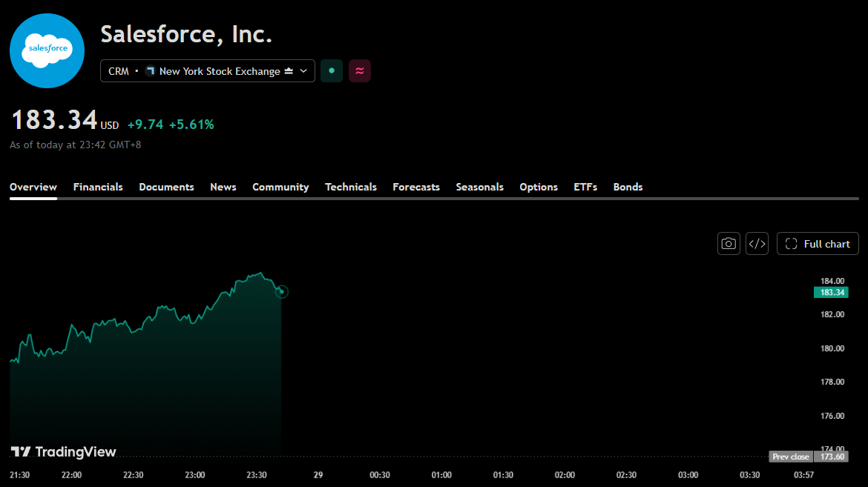
Task: Select the Options tab
Action: pyautogui.click(x=539, y=187)
